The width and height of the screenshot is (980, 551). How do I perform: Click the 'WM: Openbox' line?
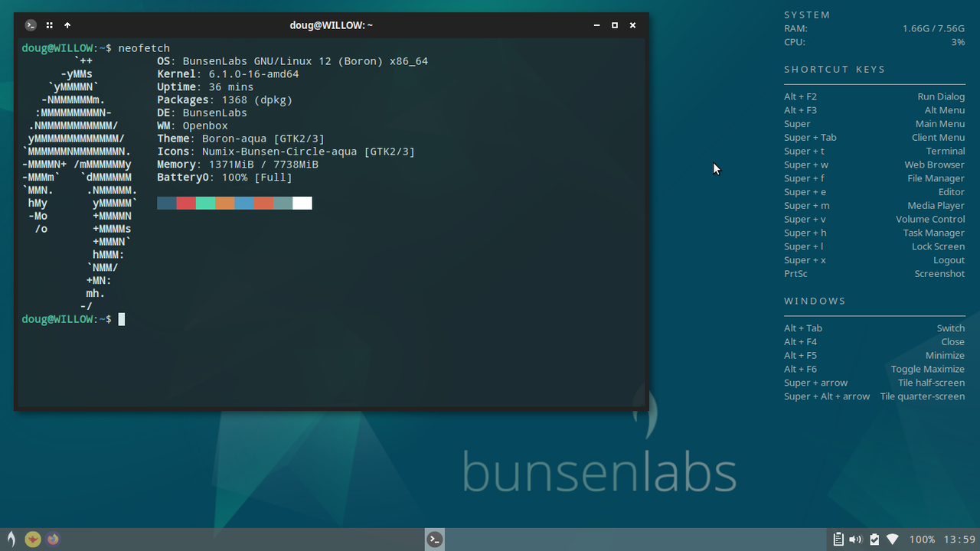tap(192, 126)
